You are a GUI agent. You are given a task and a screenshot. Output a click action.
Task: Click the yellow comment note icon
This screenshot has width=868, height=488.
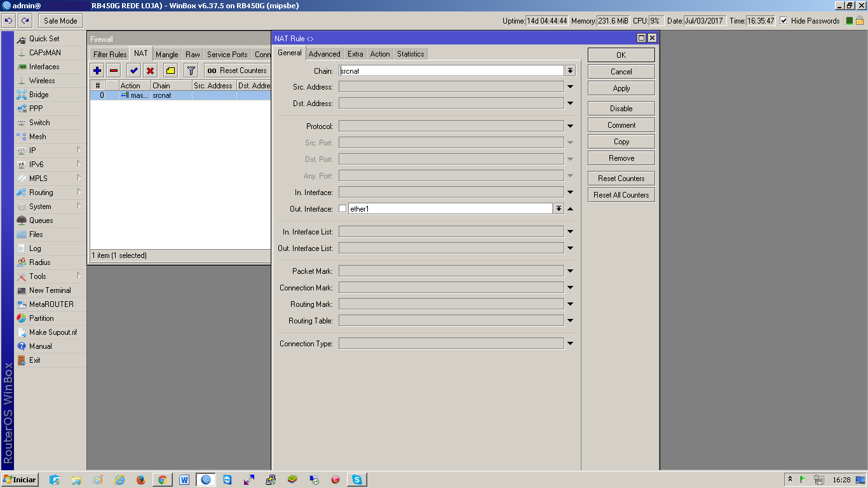tap(171, 71)
